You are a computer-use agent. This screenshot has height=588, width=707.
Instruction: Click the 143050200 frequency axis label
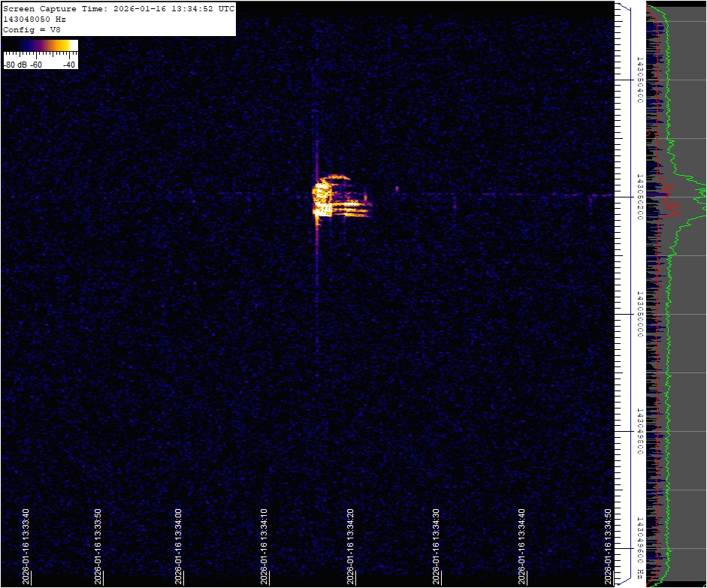click(639, 197)
